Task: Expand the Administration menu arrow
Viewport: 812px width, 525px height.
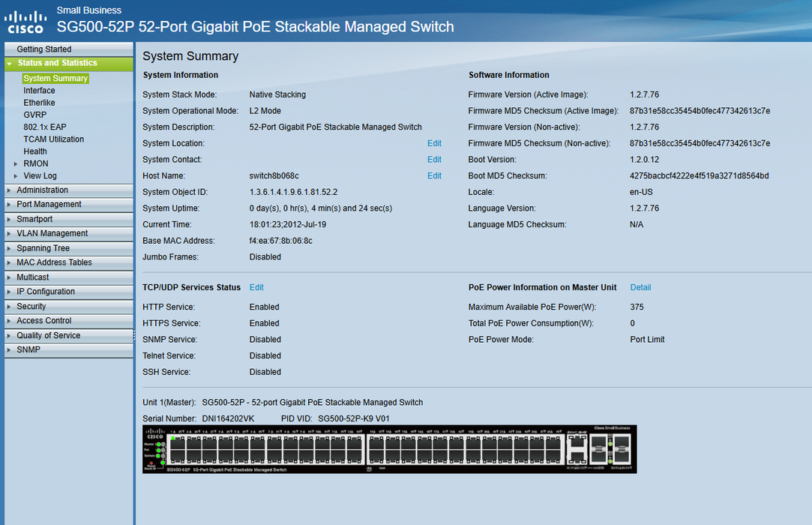Action: click(x=9, y=190)
